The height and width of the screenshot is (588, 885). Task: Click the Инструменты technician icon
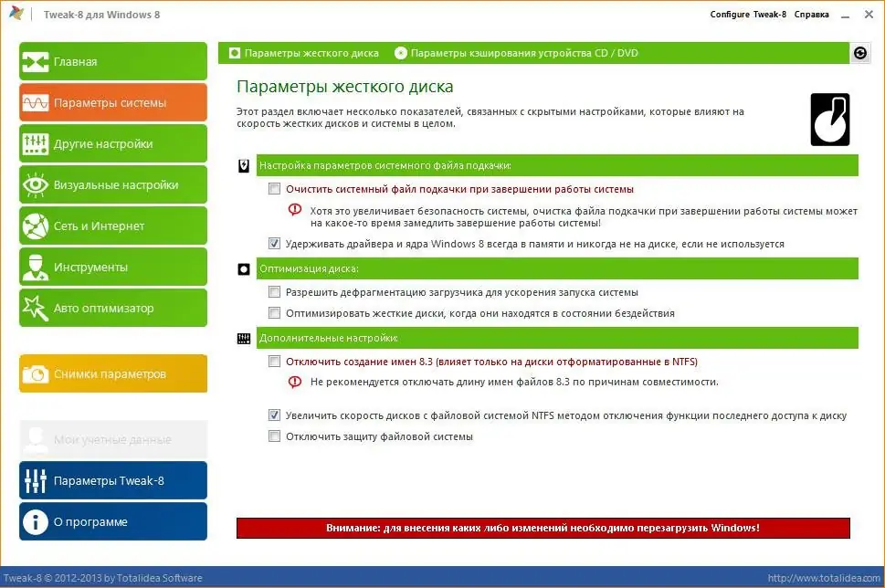tap(35, 268)
